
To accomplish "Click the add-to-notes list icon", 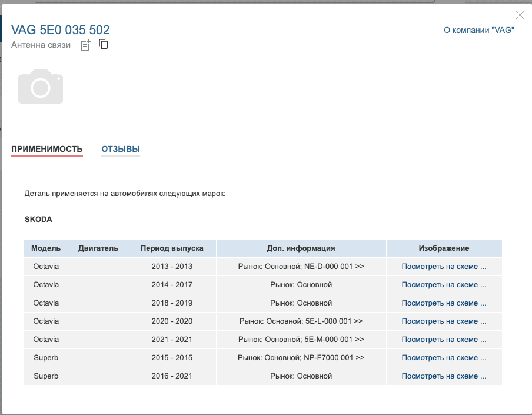I will (x=85, y=45).
